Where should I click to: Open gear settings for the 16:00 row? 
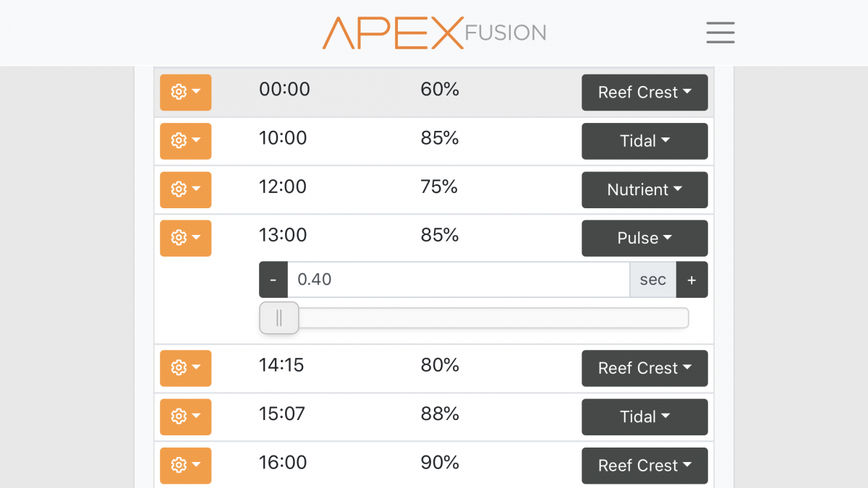tap(185, 465)
